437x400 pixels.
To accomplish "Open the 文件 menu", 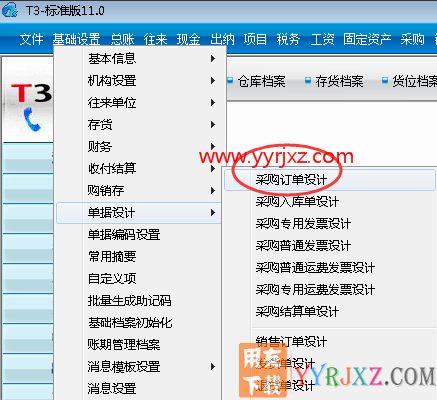I will click(31, 39).
